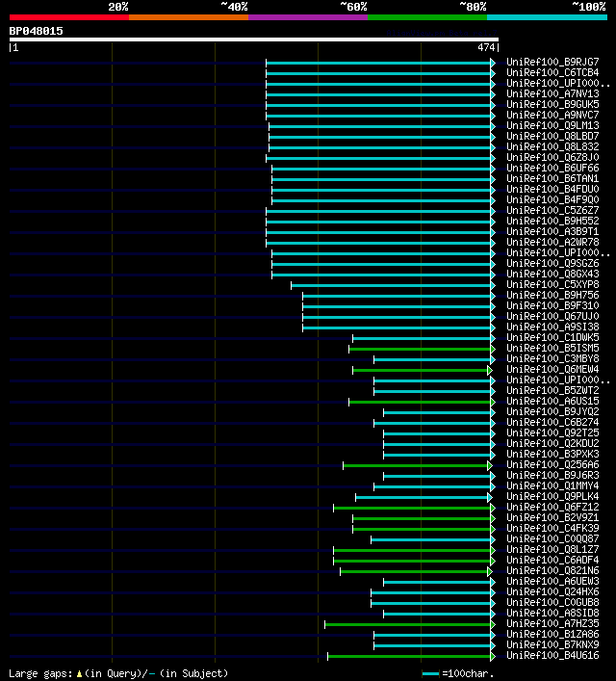Viewport: 616px width, 681px height.
Task: Open hit UniRef100_Q6Z8J0
Action: [x=552, y=157]
